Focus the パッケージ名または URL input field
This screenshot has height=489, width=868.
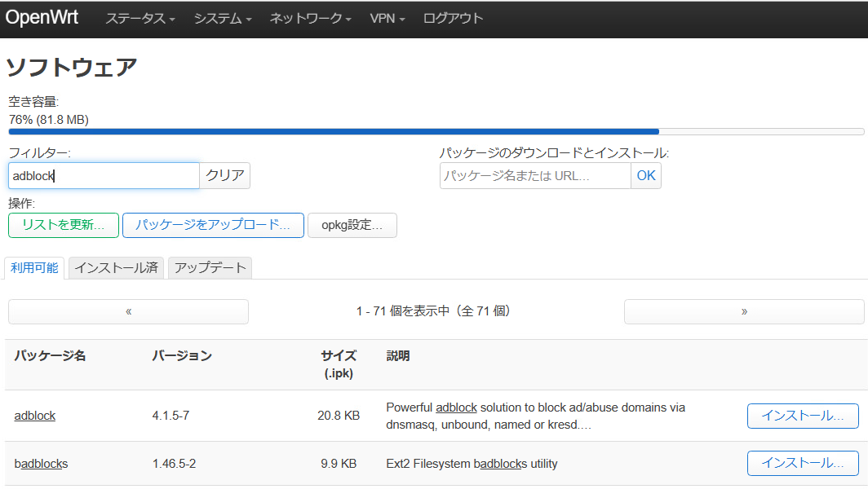[x=535, y=176]
